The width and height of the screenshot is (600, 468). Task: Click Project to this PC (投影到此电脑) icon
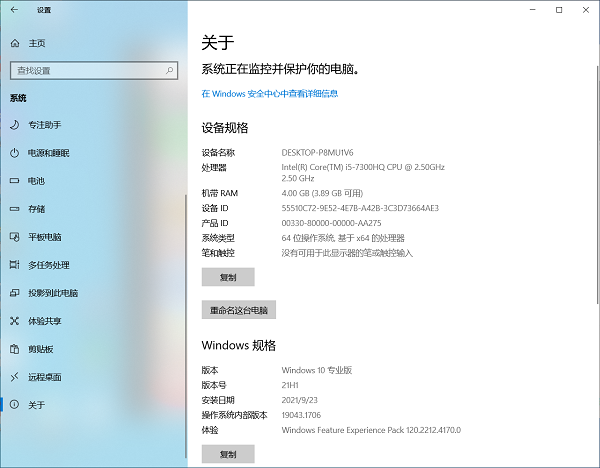15,293
